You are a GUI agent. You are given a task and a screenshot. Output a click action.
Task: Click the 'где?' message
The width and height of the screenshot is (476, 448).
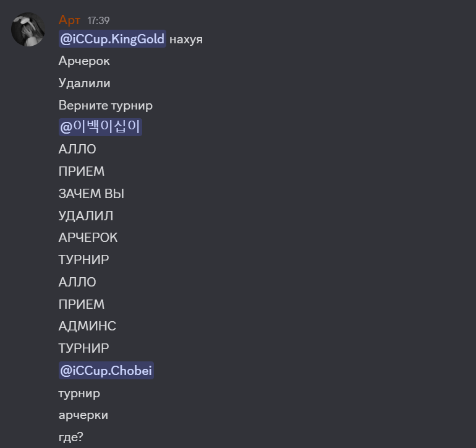pos(70,437)
